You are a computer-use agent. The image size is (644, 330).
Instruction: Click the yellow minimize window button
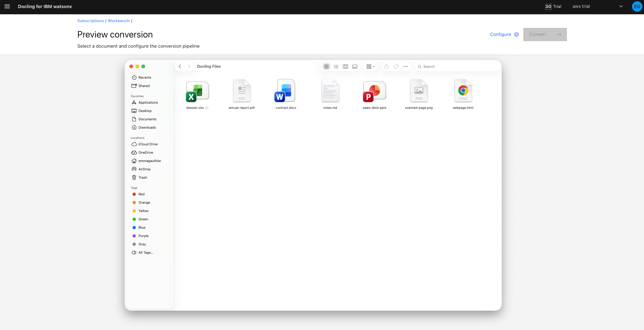(137, 66)
